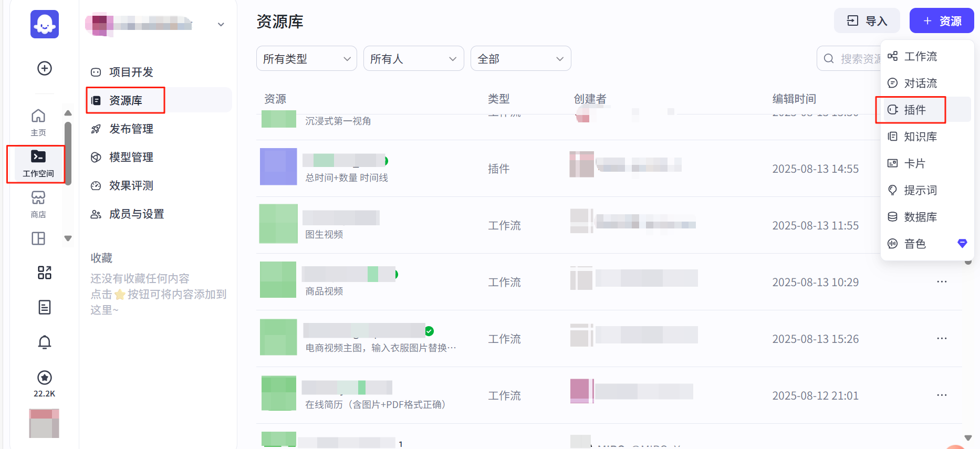The width and height of the screenshot is (980, 449).
Task: Open the apps grid icon in sidebar
Action: (45, 273)
